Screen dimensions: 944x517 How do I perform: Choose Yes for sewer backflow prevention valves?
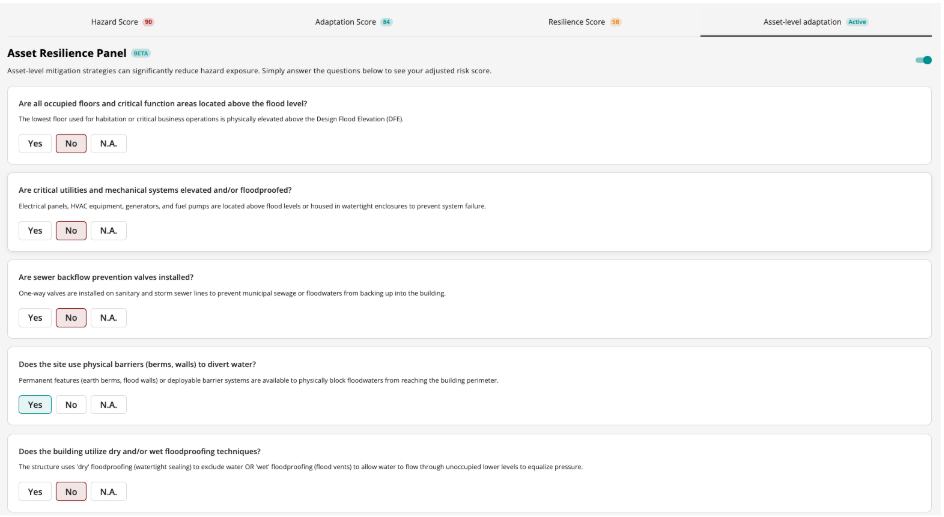35,318
